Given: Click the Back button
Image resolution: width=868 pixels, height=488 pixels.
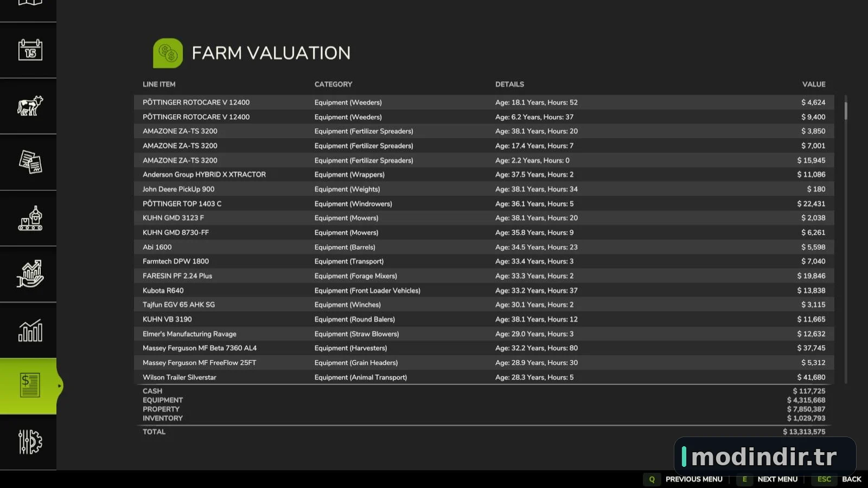Looking at the screenshot, I should pos(851,479).
